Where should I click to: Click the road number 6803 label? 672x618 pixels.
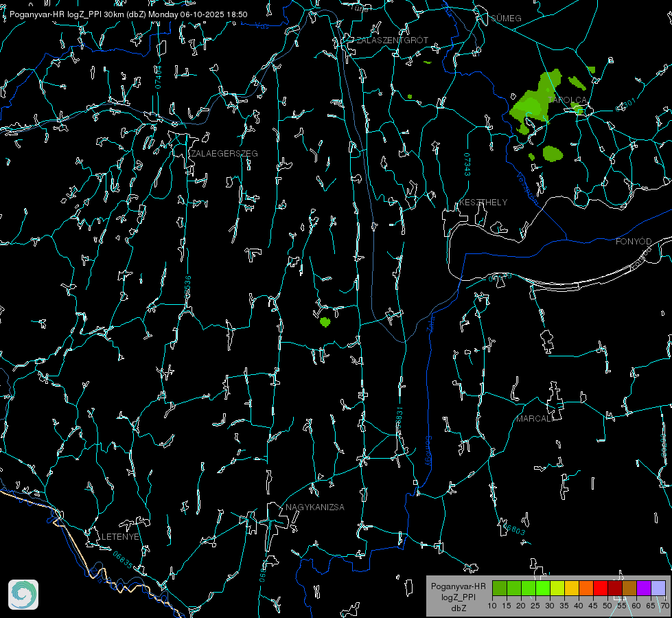[x=515, y=529]
